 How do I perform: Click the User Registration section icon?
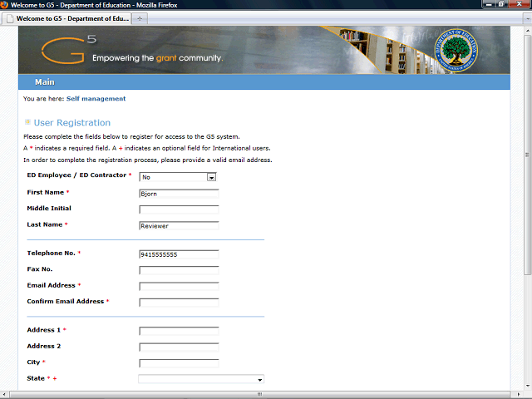tap(27, 122)
